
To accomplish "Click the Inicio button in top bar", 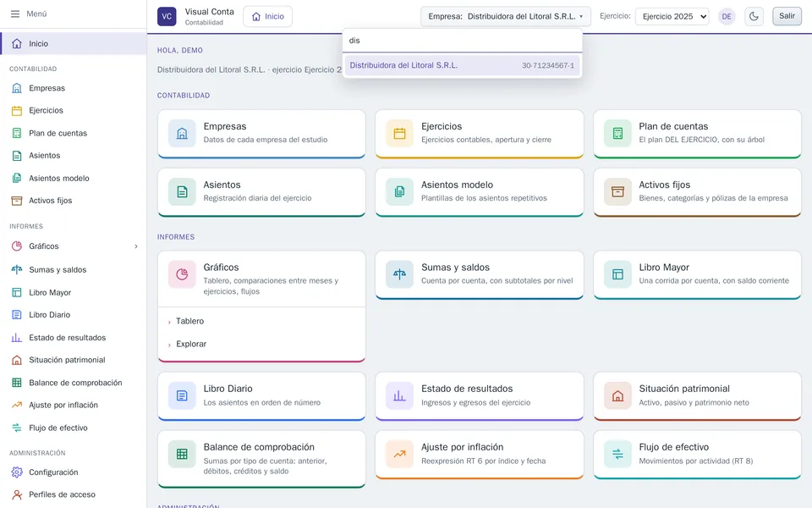I will (268, 16).
